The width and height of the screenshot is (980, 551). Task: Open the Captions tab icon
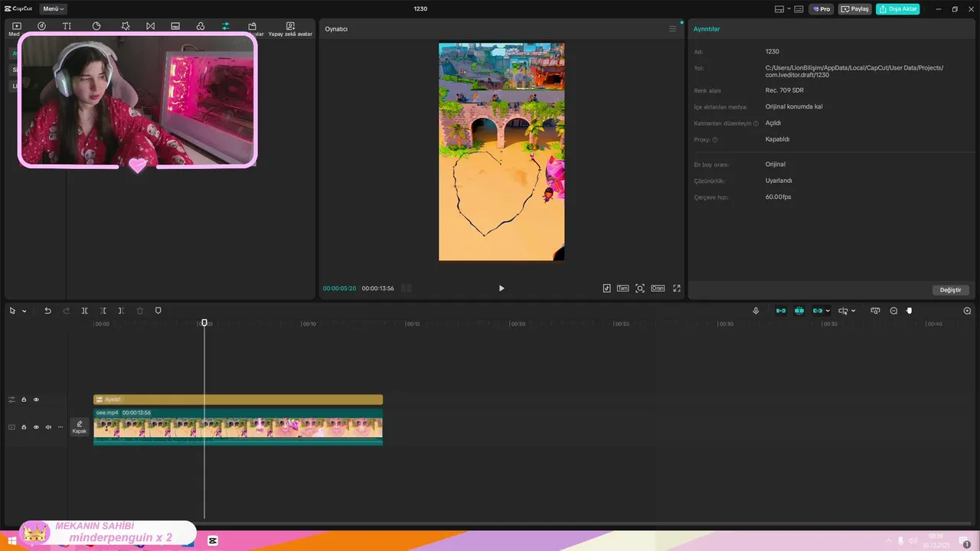coord(175,26)
